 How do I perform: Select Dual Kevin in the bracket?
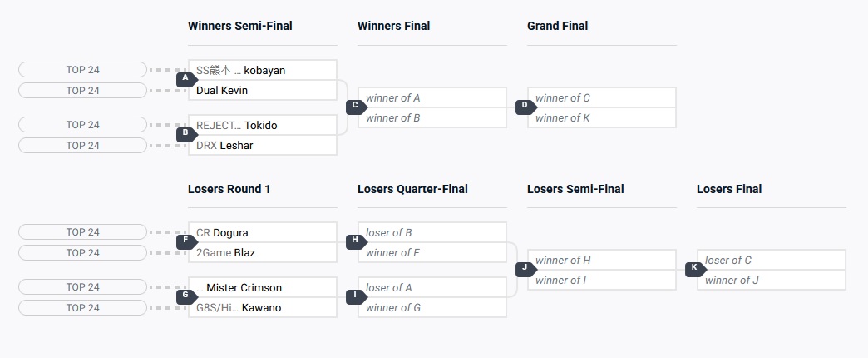point(263,90)
